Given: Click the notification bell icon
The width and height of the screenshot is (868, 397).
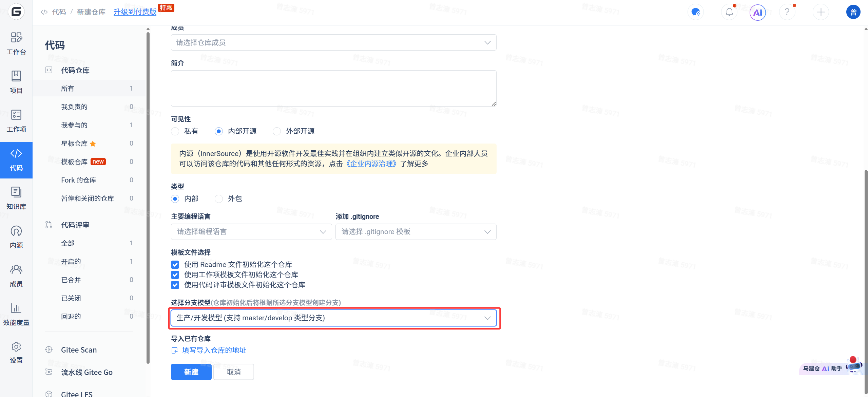Looking at the screenshot, I should (x=729, y=13).
